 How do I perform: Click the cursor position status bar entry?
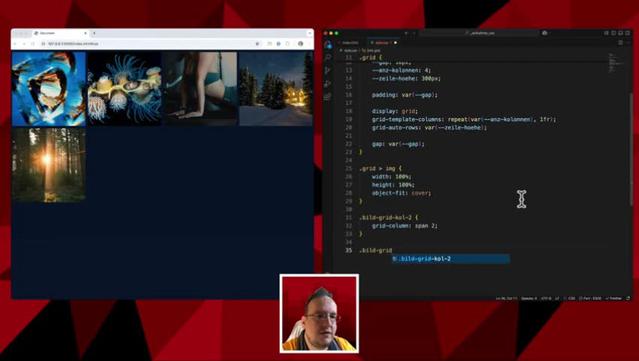pyautogui.click(x=506, y=298)
